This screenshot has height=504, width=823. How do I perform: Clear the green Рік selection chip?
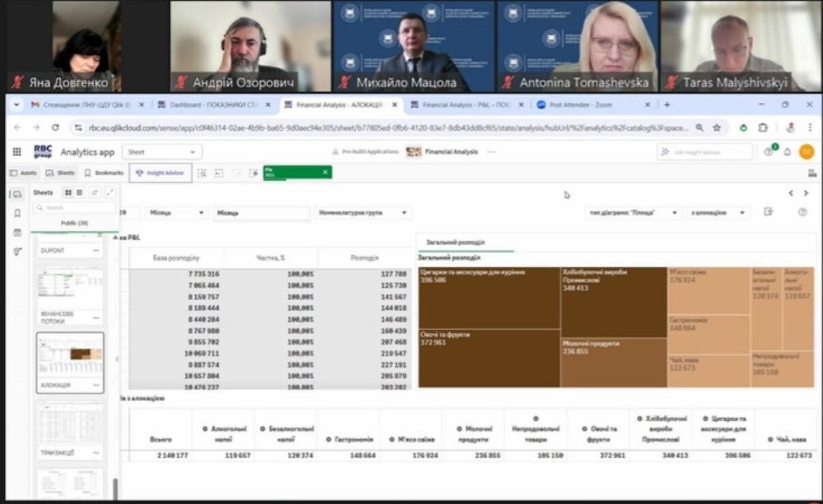pyautogui.click(x=326, y=173)
